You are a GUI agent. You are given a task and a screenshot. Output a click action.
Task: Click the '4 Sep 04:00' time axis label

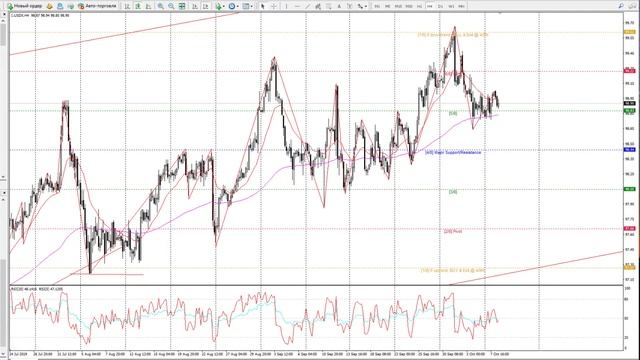(x=307, y=354)
